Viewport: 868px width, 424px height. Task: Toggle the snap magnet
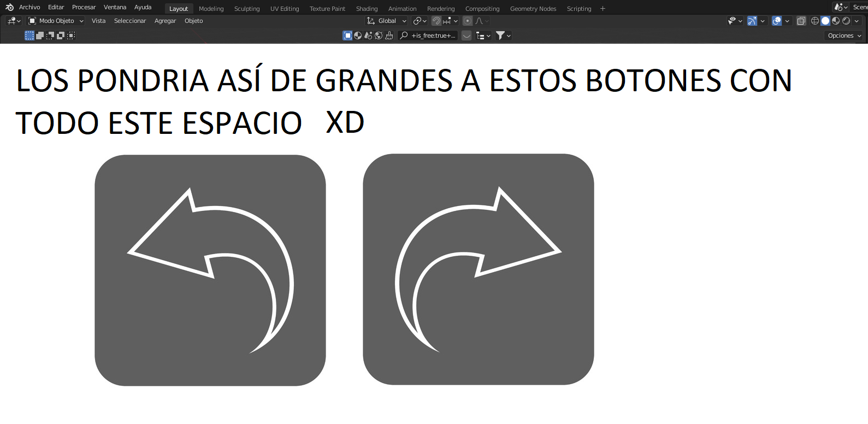pos(436,21)
